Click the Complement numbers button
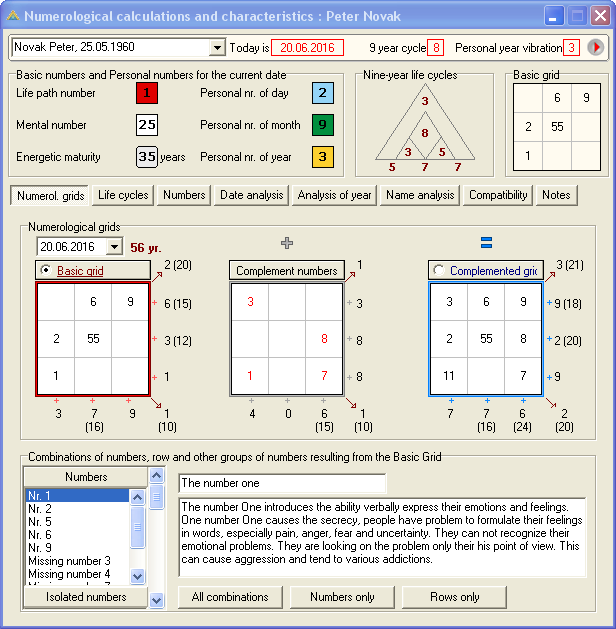Screen dimensions: 616x629 pyautogui.click(x=287, y=271)
